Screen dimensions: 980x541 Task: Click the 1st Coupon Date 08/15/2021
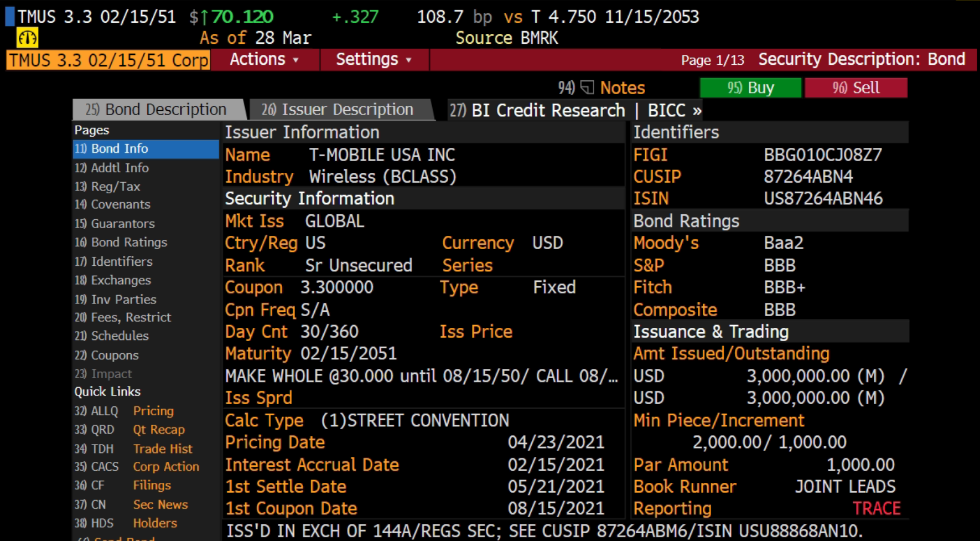pos(556,508)
